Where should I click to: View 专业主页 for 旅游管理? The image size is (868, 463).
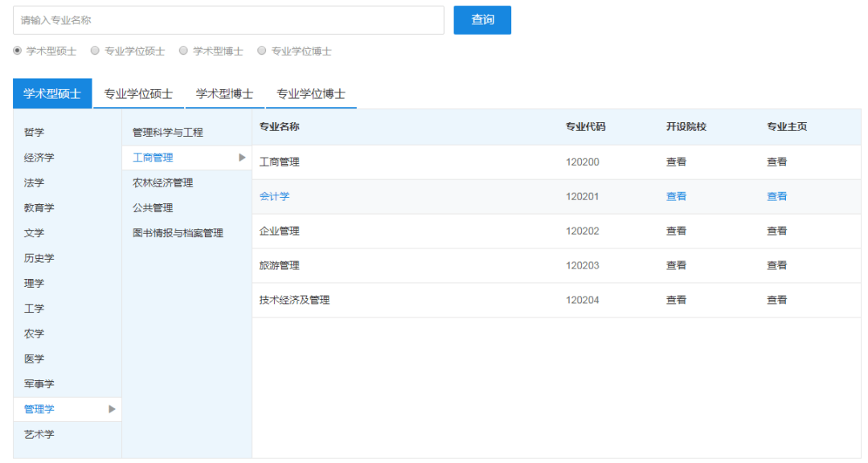[x=777, y=266]
